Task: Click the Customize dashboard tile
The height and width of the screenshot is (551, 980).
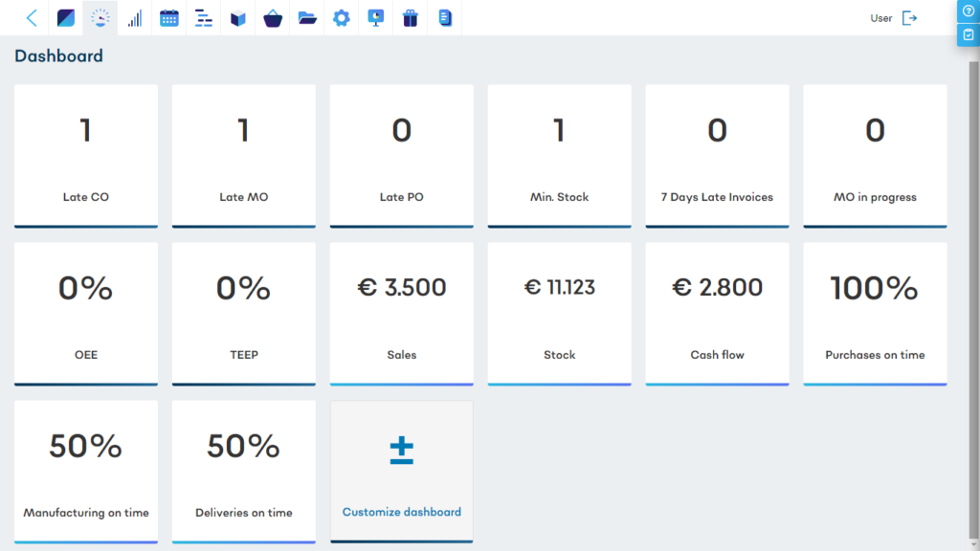Action: pos(401,471)
